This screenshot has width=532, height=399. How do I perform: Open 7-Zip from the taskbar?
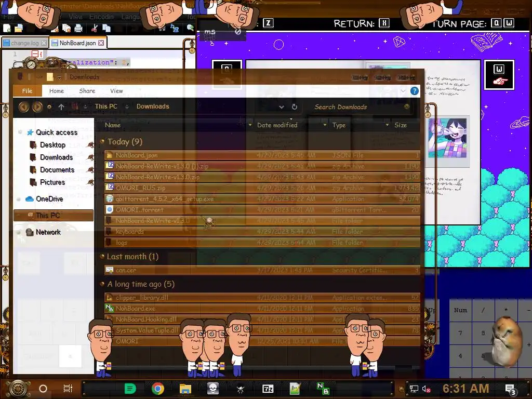[x=268, y=389]
